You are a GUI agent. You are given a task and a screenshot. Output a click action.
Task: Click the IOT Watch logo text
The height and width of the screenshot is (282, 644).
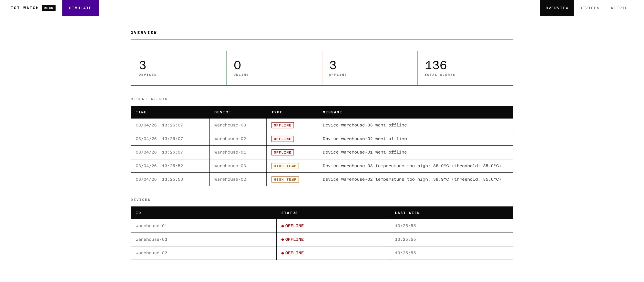[x=25, y=8]
